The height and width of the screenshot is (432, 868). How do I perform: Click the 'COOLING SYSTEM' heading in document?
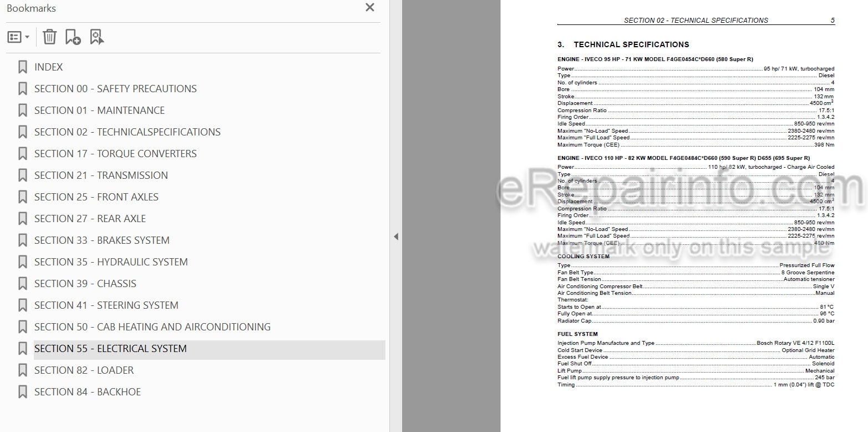583,256
